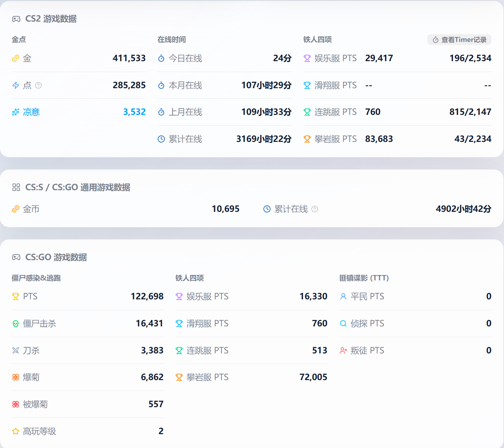Select the 刀杀 value 3,383

pyautogui.click(x=152, y=350)
